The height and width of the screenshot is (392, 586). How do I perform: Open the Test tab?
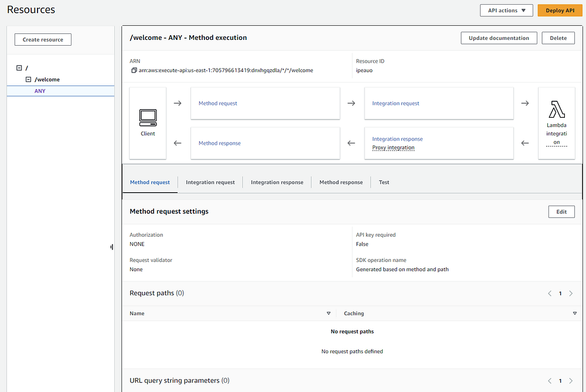point(384,182)
